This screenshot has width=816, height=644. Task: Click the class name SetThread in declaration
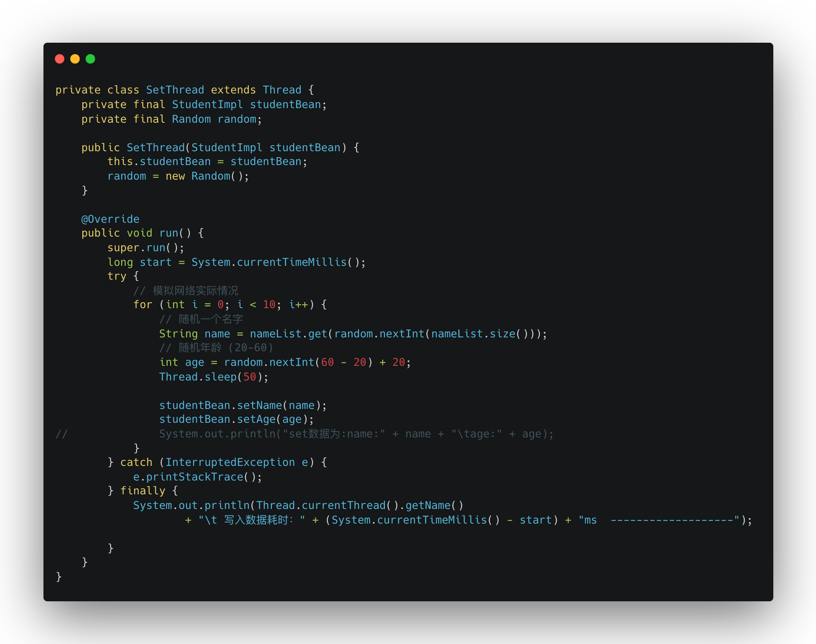175,90
